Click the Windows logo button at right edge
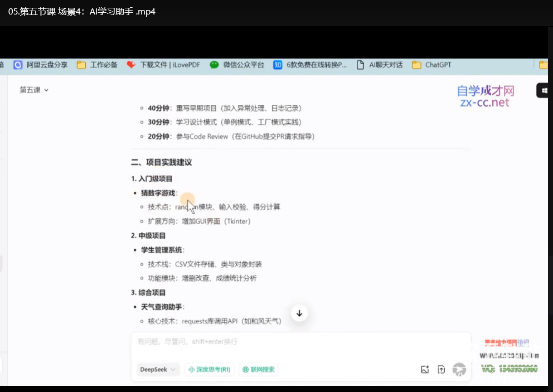Viewport: 553px width, 392px height. (x=545, y=90)
